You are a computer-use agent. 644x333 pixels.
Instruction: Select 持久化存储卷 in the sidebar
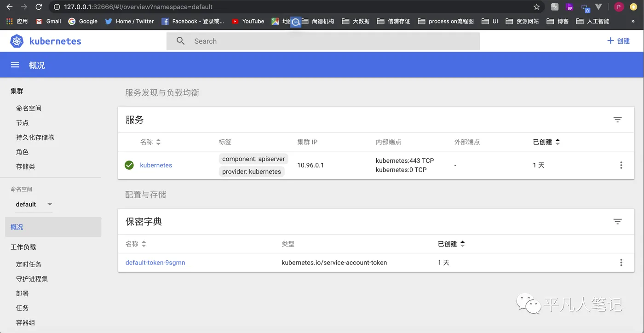click(x=35, y=138)
